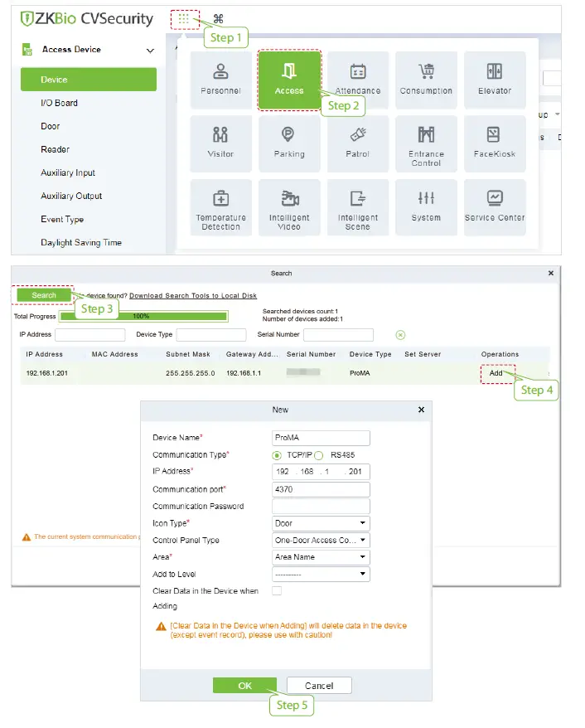Open the Service Center module tile
585x728 pixels.
point(495,207)
